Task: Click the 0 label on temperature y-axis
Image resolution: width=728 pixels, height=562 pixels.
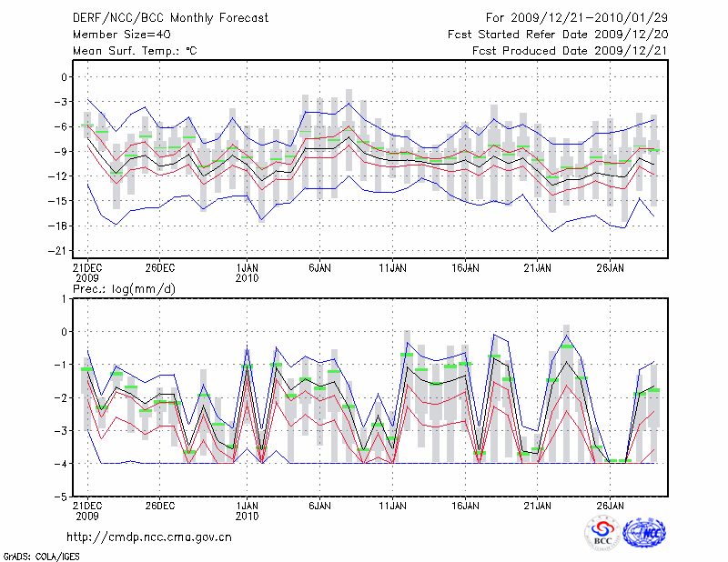Action: [65, 77]
